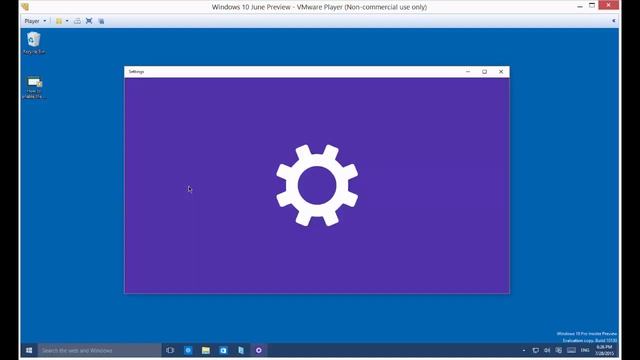
Task: Open the touch keyboard from system tray
Action: [571, 350]
